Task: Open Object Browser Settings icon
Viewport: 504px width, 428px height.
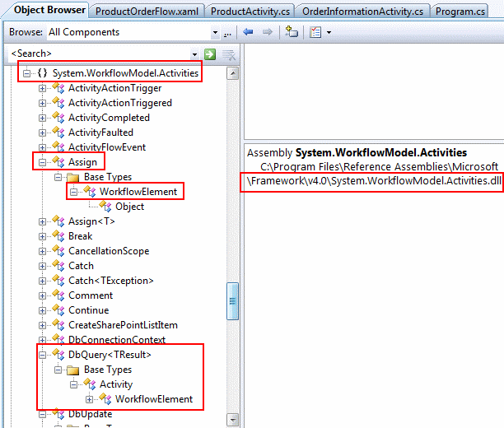Action: click(317, 32)
